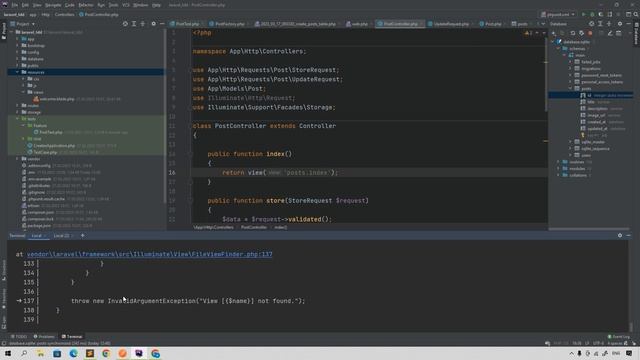Open File Explorer from the taskbar
This screenshot has height=360, width=640.
40,353
